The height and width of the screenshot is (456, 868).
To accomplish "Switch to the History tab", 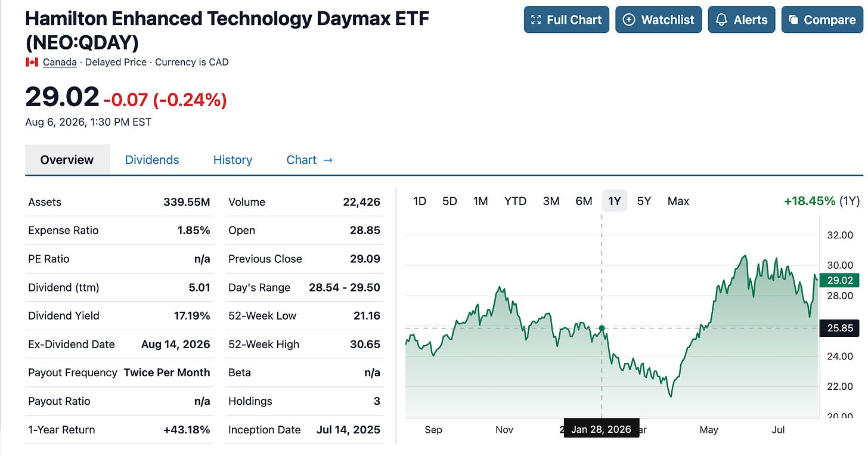I will [x=232, y=160].
